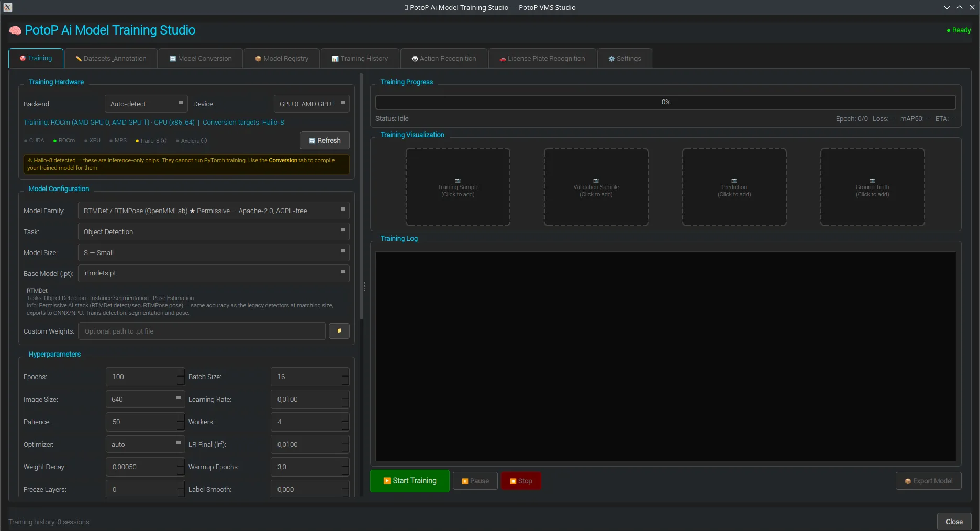Click the brain logo icon in header

click(15, 31)
